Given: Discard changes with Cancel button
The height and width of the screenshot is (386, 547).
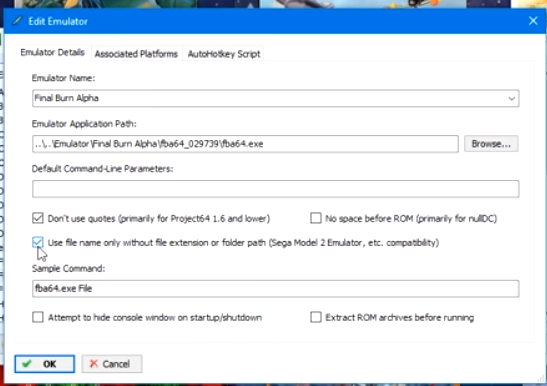Looking at the screenshot, I should [112, 364].
